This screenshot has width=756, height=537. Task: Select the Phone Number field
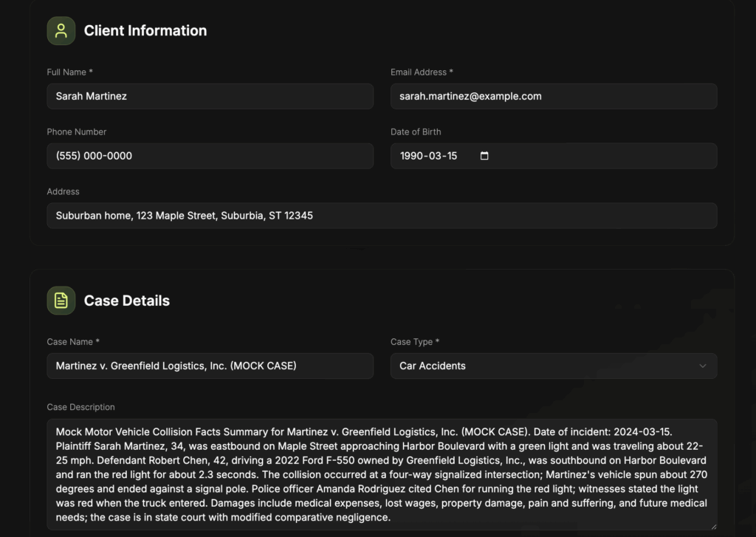(x=210, y=156)
